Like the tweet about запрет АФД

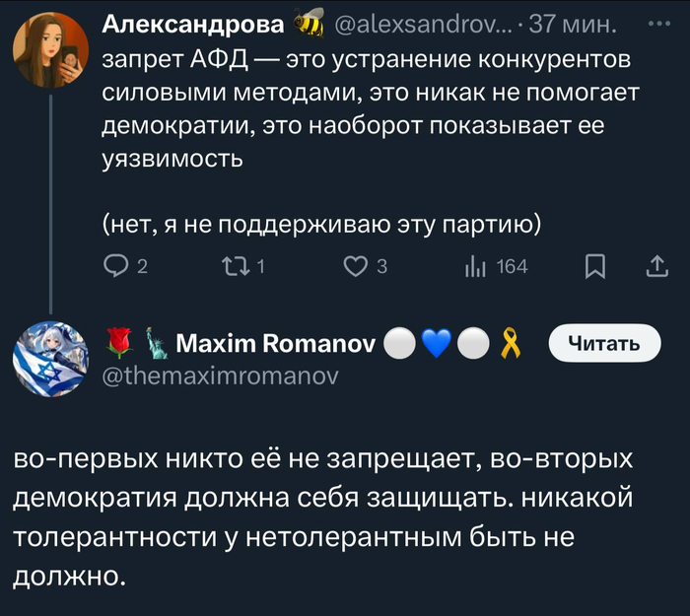coord(355,266)
